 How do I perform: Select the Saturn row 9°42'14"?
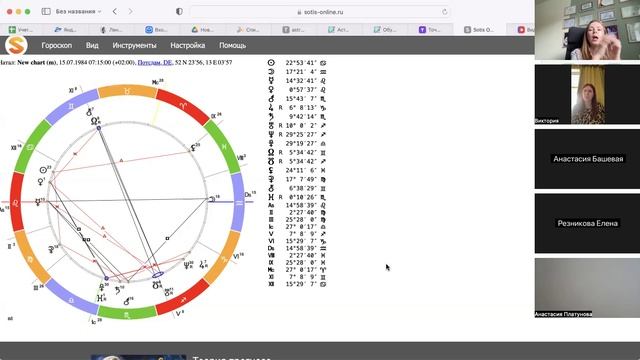click(297, 117)
